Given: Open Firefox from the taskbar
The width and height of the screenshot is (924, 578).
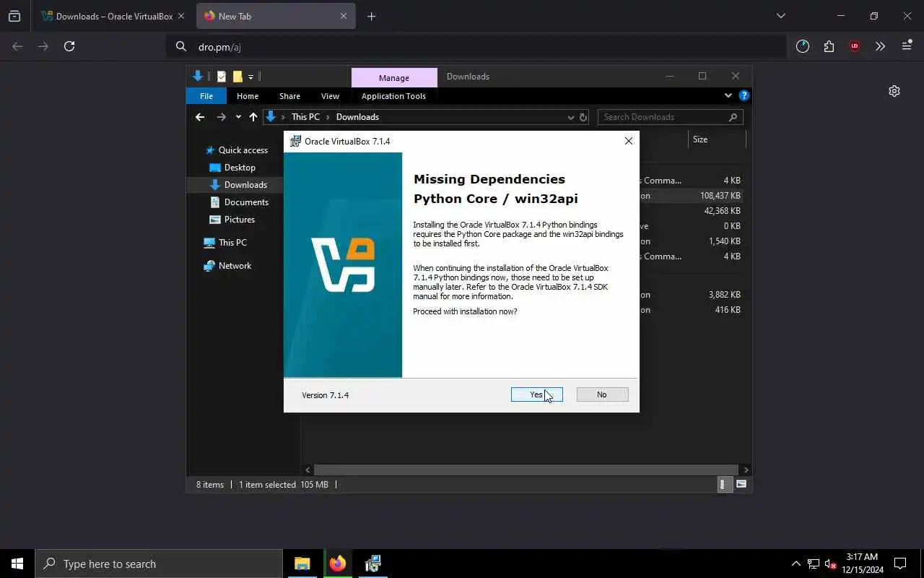Looking at the screenshot, I should 337,564.
